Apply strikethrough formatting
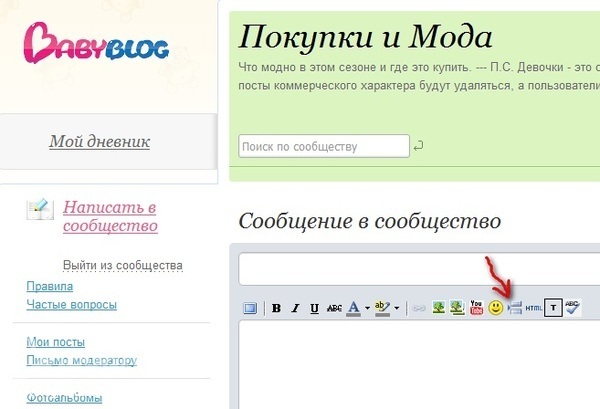Screen dimensions: 600x409 coord(334,308)
